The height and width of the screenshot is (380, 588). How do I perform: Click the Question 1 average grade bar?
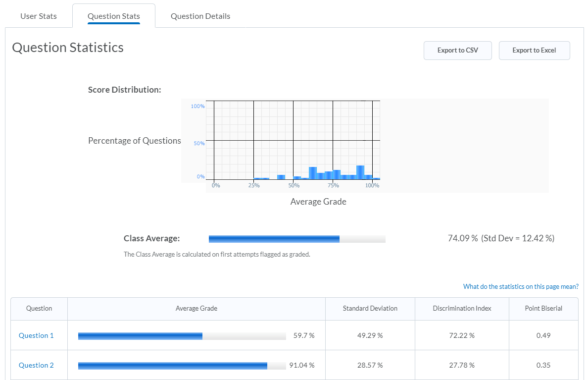click(182, 336)
